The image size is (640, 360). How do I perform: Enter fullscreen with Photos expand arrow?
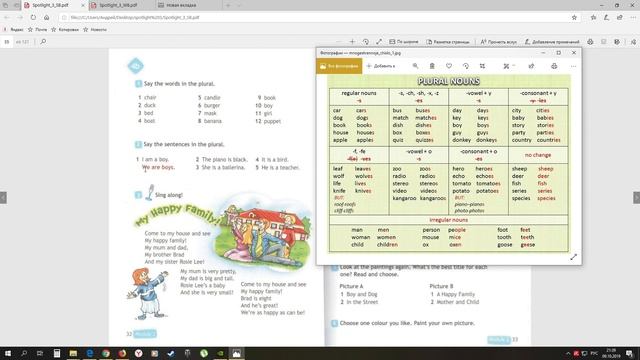pos(573,257)
